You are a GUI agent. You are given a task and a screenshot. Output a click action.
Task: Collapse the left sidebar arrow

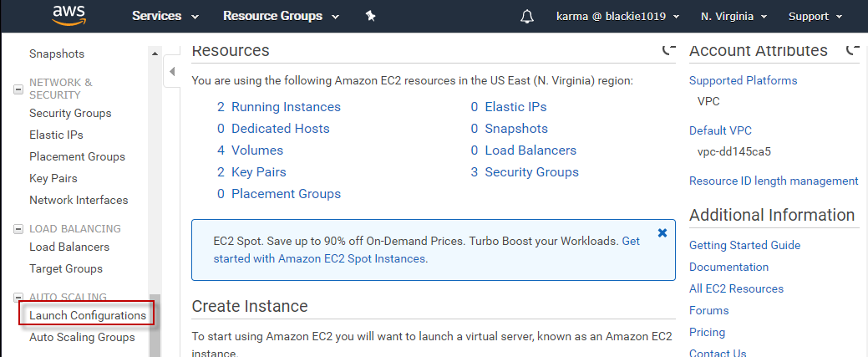coord(172,71)
